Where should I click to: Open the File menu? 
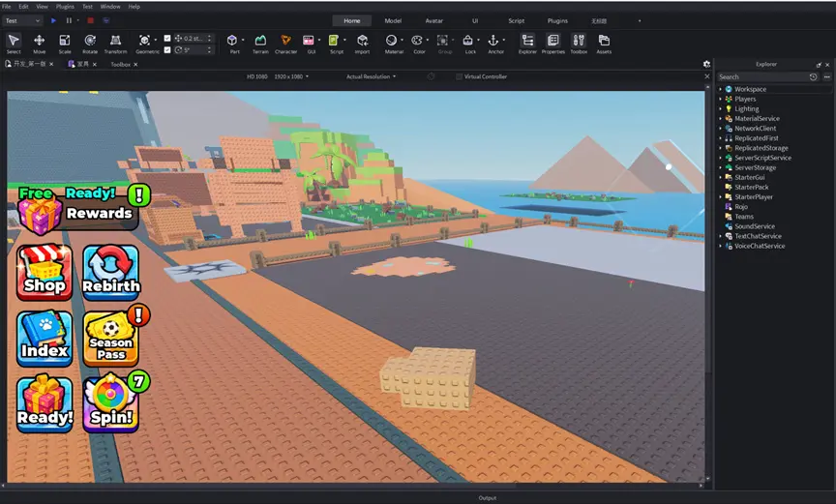pos(7,7)
